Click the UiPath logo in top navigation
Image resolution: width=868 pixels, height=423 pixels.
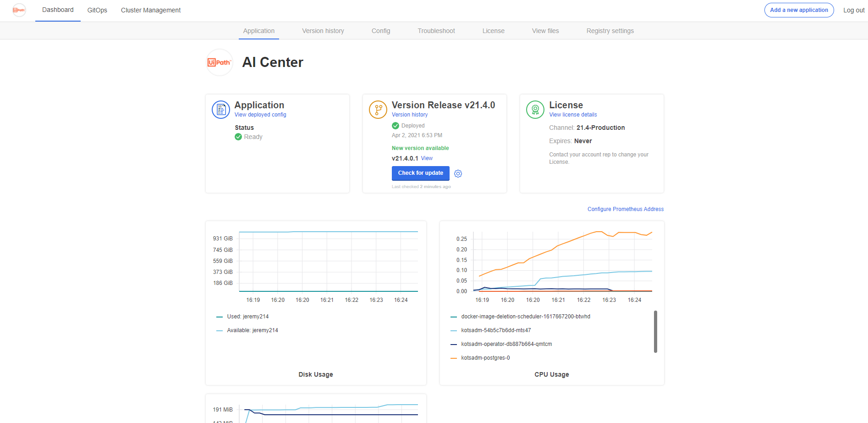[19, 10]
